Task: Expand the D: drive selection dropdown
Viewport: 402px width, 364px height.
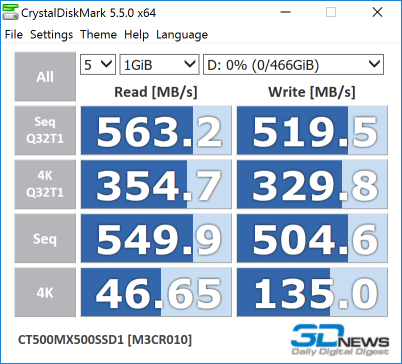Action: pyautogui.click(x=293, y=64)
